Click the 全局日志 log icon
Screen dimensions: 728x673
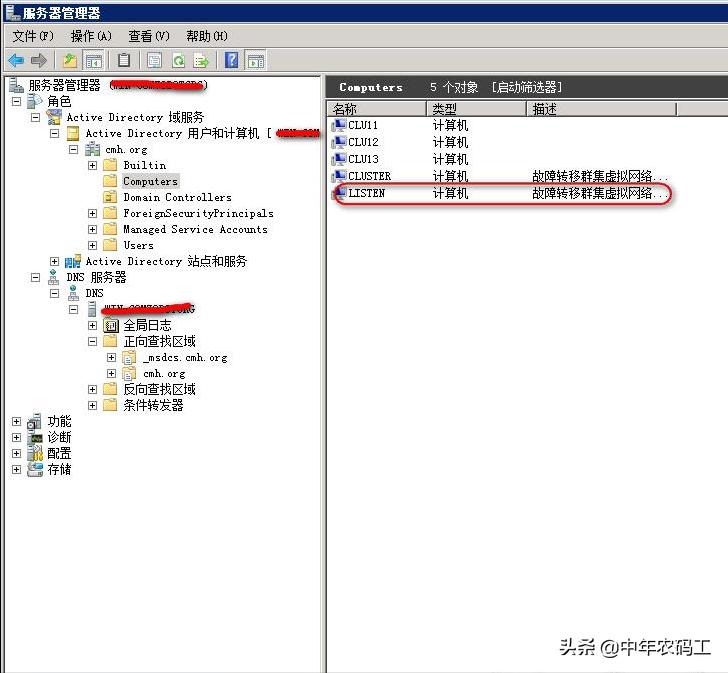coord(110,325)
